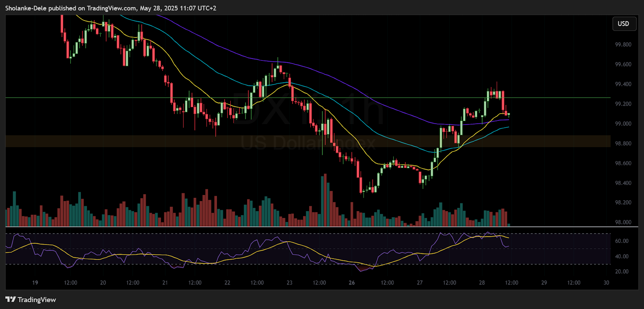Click date label 29 on time axis
This screenshot has width=644, height=309.
[544, 283]
